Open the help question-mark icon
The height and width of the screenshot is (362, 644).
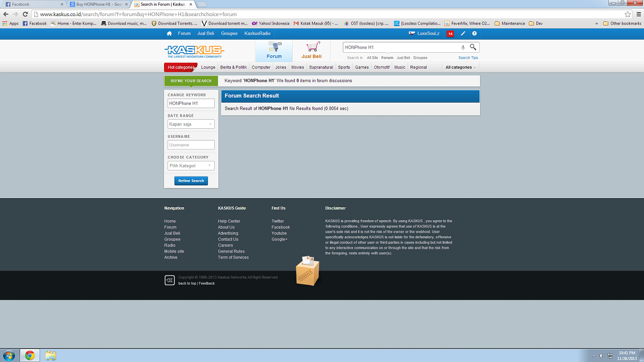474,34
